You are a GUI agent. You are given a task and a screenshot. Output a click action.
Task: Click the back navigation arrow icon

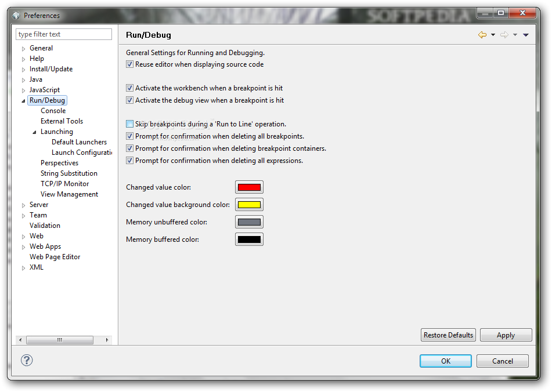tap(482, 35)
